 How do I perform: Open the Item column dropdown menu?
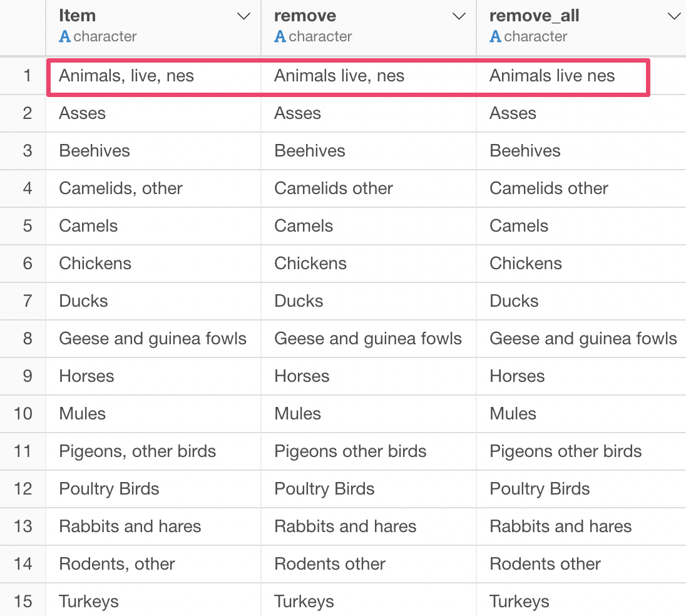click(243, 17)
